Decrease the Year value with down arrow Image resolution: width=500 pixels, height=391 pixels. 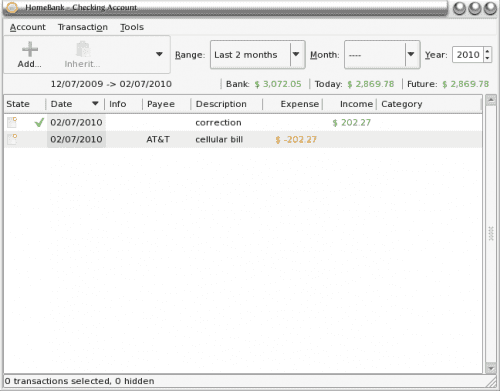pyautogui.click(x=487, y=58)
